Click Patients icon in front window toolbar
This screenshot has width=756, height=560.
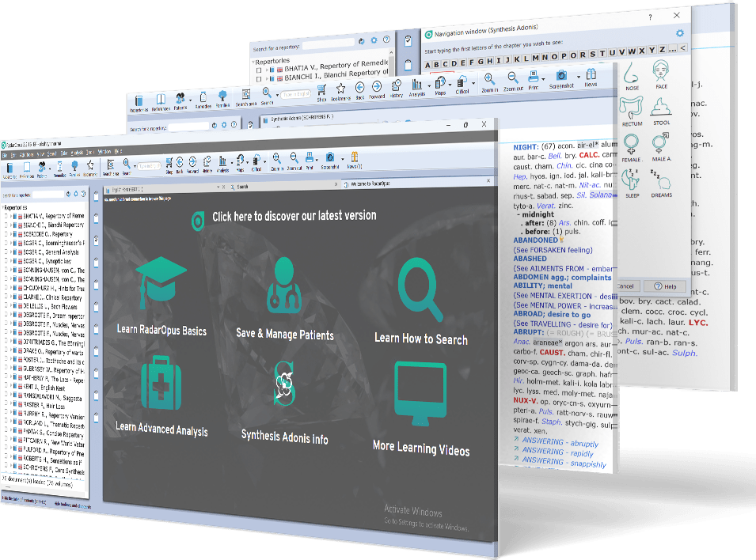[42, 168]
